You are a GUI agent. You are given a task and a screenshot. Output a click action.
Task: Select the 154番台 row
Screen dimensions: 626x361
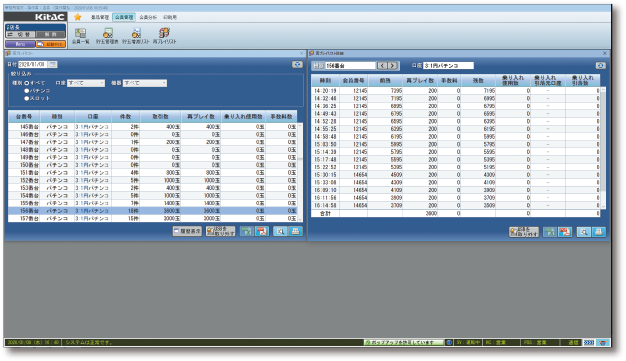coord(153,195)
